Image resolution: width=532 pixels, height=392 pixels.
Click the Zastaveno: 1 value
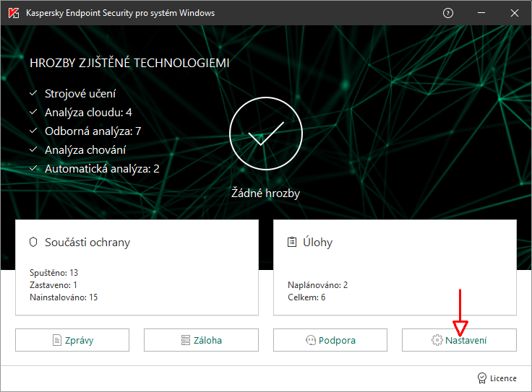[x=53, y=285]
